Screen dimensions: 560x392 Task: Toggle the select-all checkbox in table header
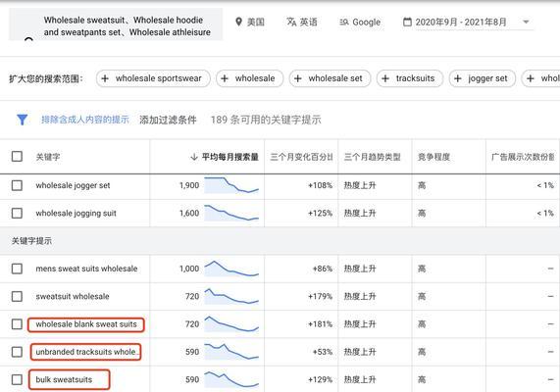[17, 157]
